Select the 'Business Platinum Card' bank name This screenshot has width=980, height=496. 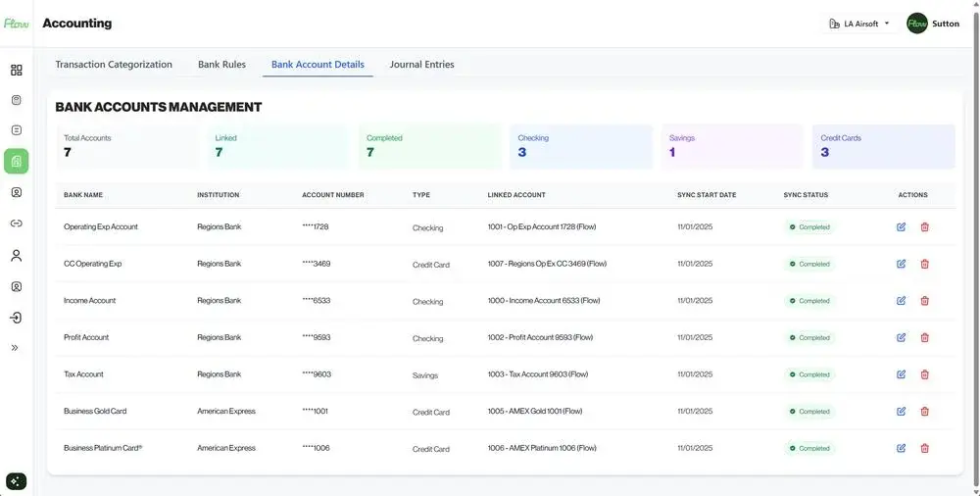[x=103, y=449]
